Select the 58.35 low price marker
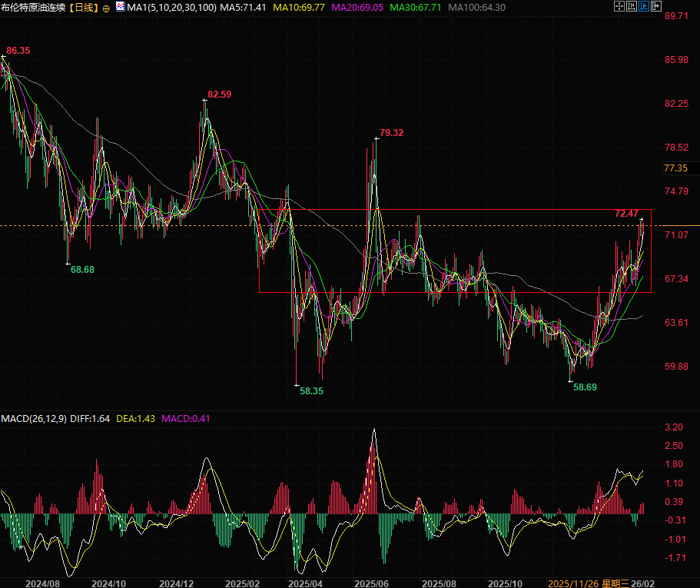Viewport: 700px width, 588px height. coord(312,390)
